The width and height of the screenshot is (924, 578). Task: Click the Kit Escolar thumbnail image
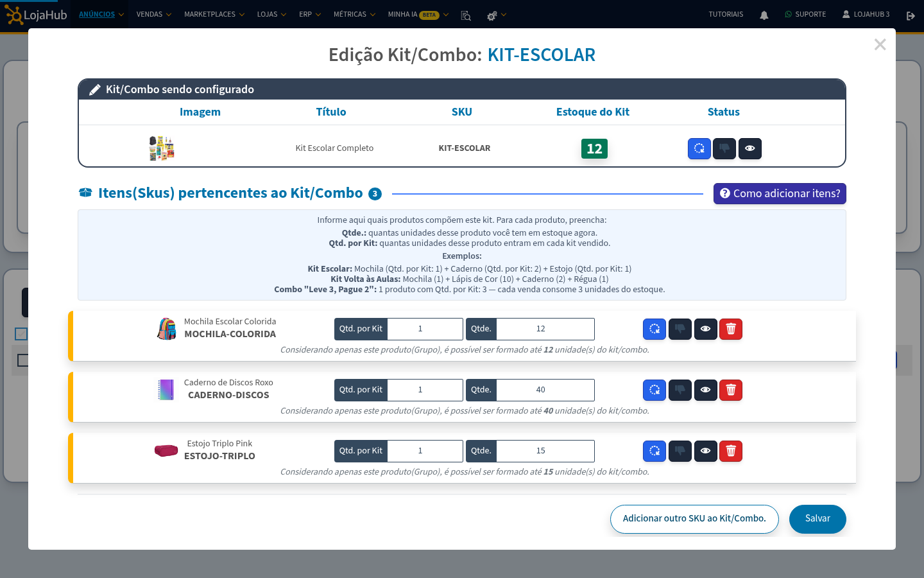pos(162,148)
